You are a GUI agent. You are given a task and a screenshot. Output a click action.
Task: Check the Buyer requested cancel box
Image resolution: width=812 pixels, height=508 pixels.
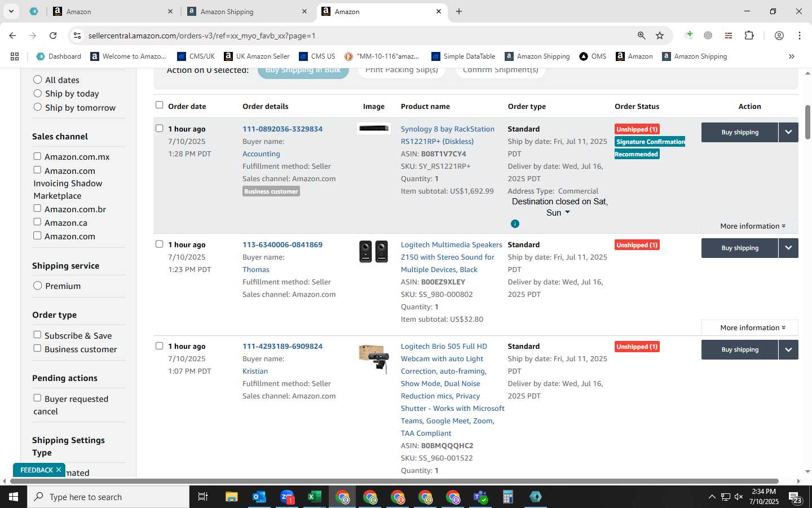pyautogui.click(x=37, y=398)
